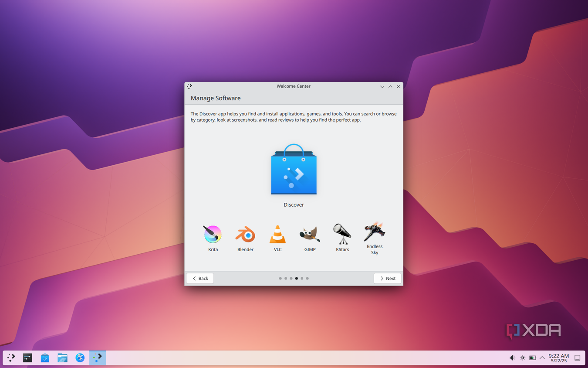The height and width of the screenshot is (368, 588).
Task: Select the Blender app icon
Action: pos(245,234)
